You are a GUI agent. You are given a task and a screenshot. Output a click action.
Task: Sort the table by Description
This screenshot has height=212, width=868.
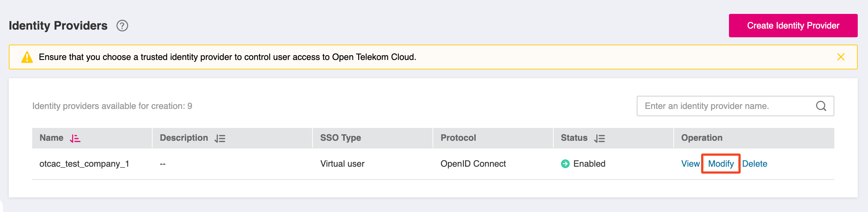220,138
